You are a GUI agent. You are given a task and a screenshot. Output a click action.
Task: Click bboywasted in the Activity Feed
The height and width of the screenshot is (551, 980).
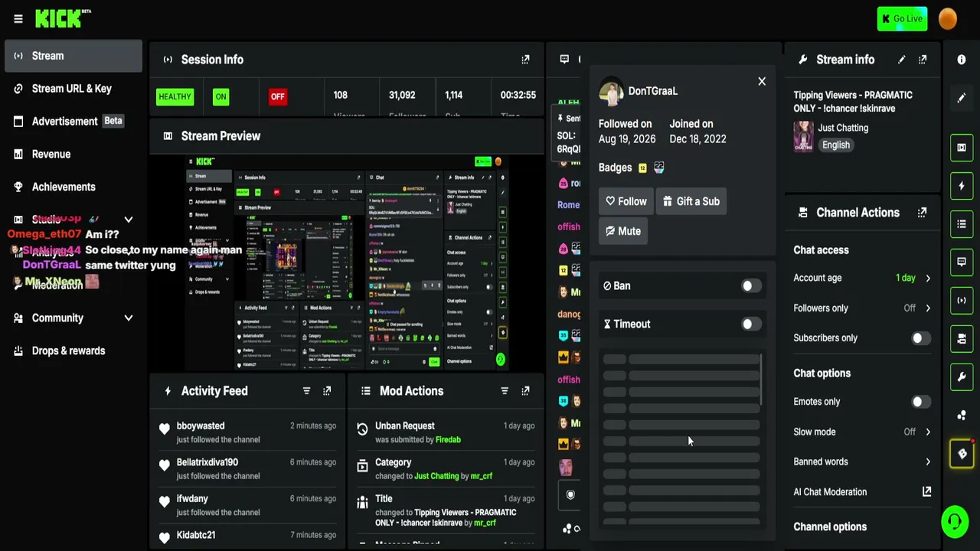201,426
